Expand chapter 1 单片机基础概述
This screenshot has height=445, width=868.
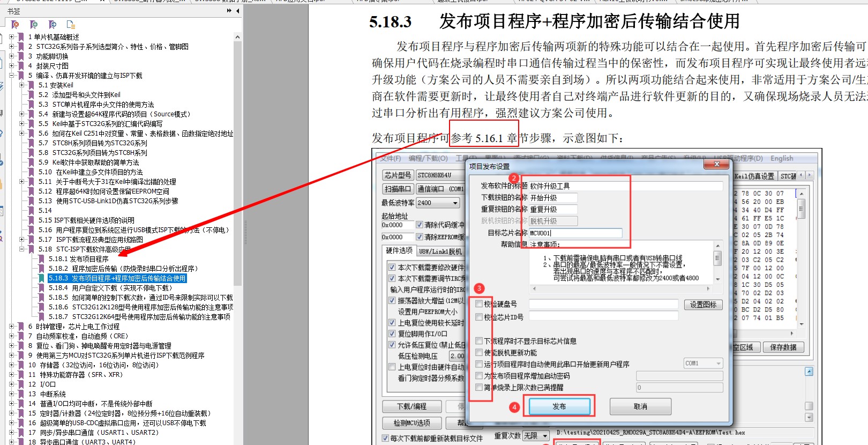pos(12,37)
